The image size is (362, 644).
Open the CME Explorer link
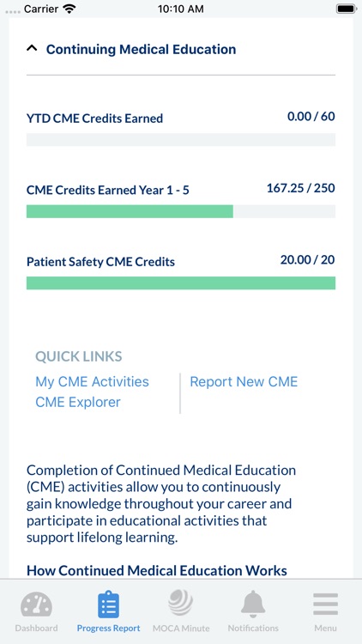coord(78,402)
